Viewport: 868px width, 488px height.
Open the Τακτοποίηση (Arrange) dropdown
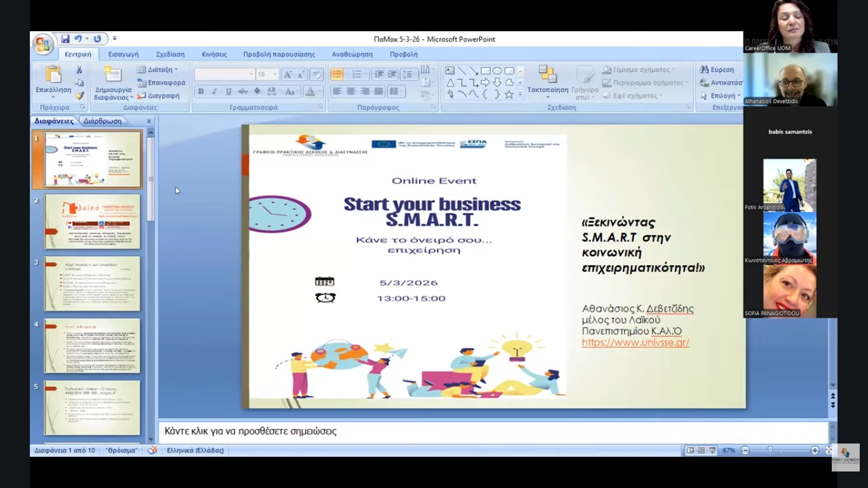[x=547, y=83]
